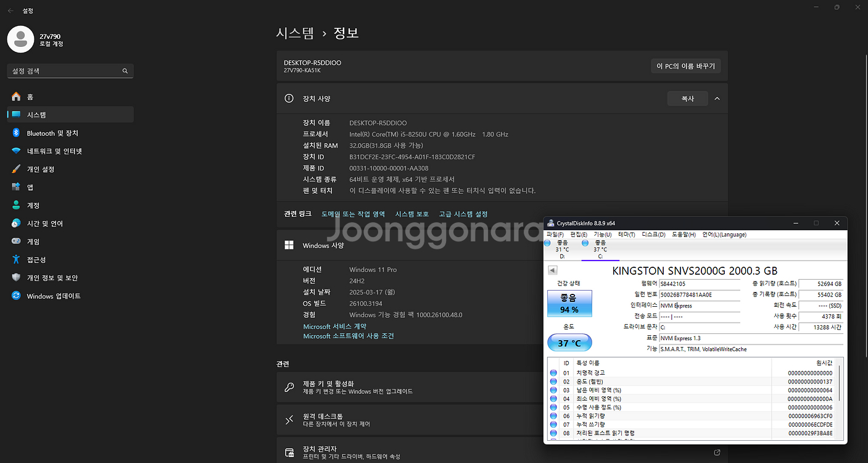Click the 복사 button to copy device specs
This screenshot has height=463, width=868.
tap(687, 98)
